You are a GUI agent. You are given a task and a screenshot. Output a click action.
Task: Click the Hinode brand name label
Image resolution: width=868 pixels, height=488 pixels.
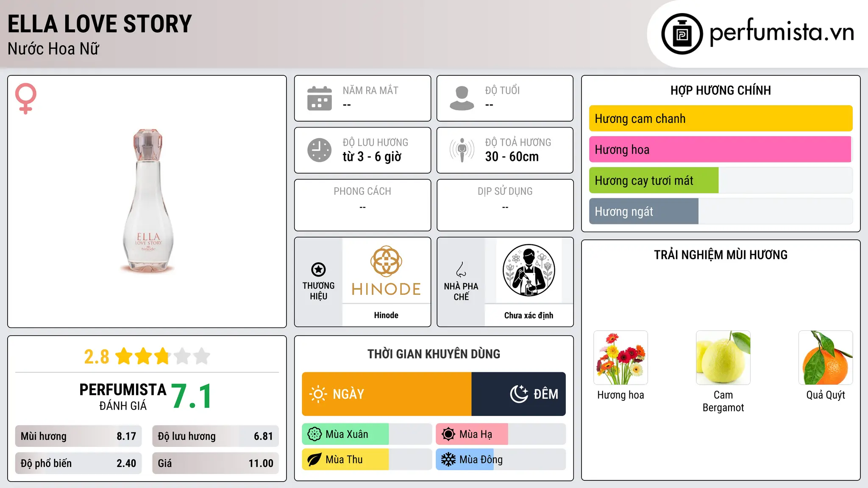pos(386,315)
